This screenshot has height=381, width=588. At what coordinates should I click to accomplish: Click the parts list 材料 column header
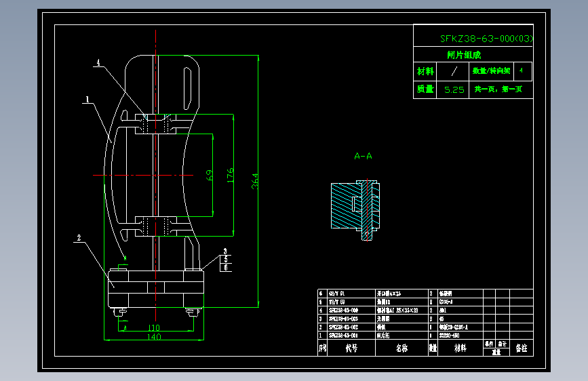point(460,348)
